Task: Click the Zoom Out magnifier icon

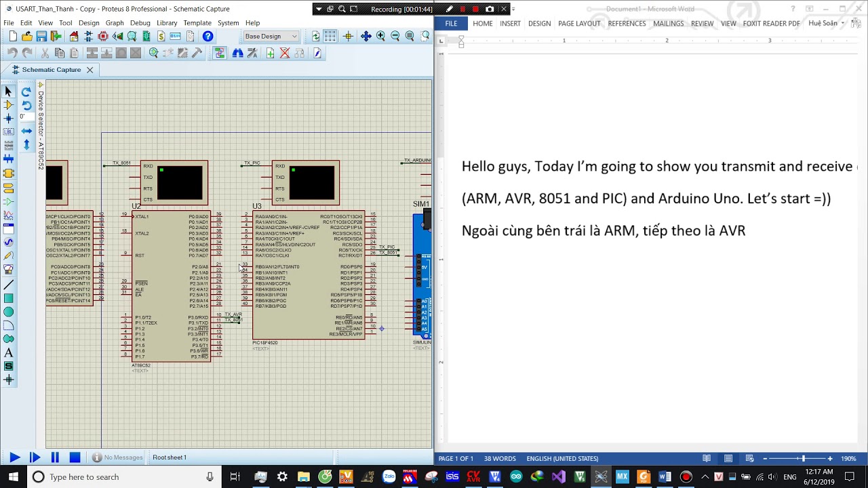Action: (395, 37)
